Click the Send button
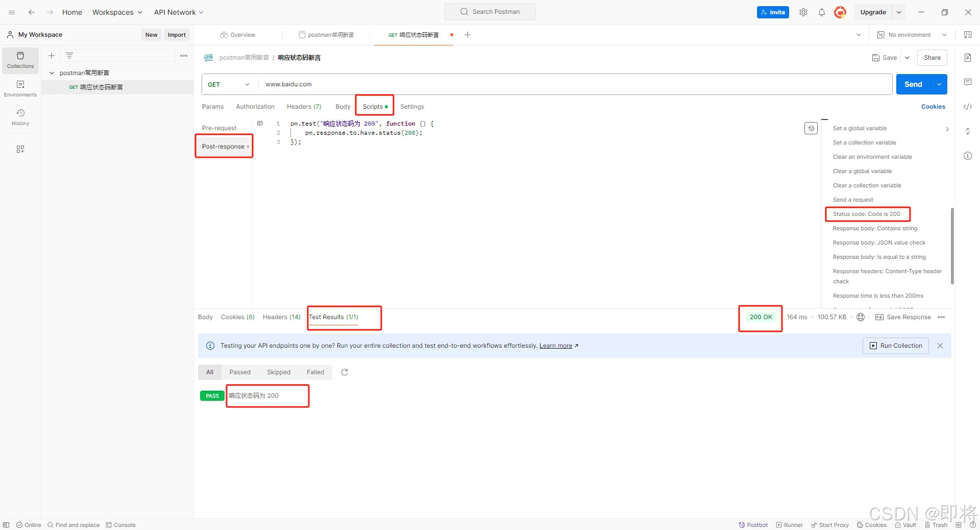Image resolution: width=980 pixels, height=530 pixels. [x=914, y=84]
